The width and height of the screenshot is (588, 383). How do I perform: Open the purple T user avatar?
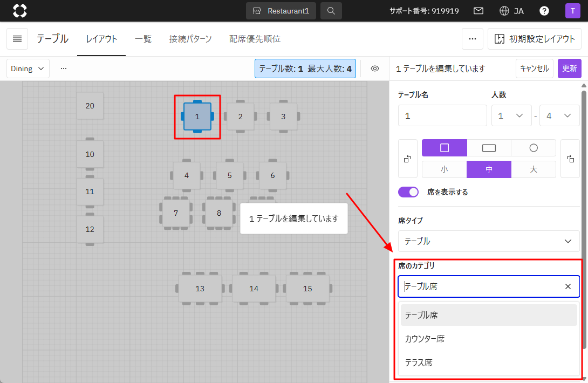572,11
